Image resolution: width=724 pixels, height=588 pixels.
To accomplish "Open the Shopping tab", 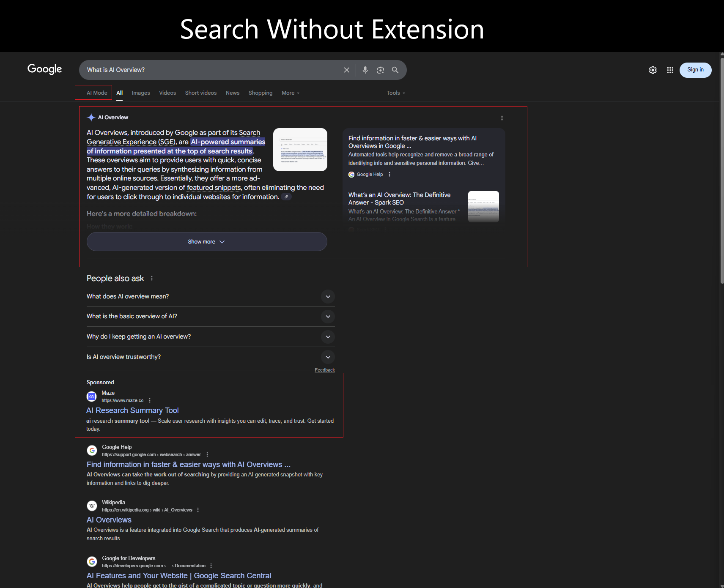I will [x=261, y=93].
